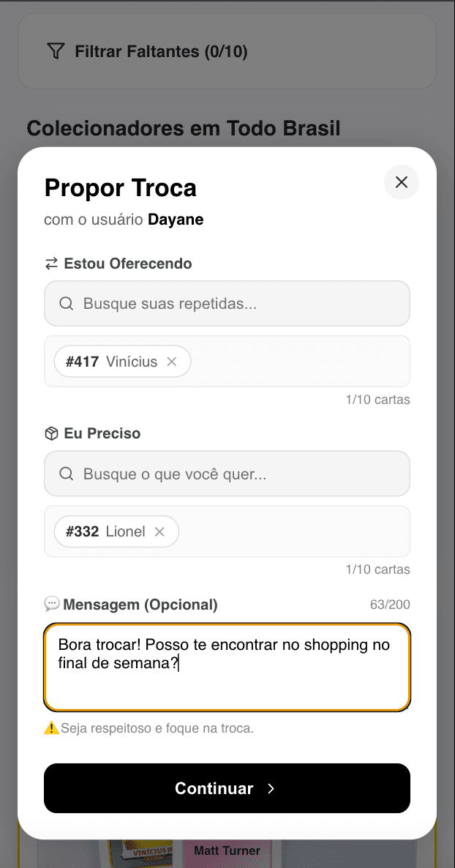Click the magnifier icon in the repetidas search
Viewport: 455px width, 868px height.
(66, 304)
